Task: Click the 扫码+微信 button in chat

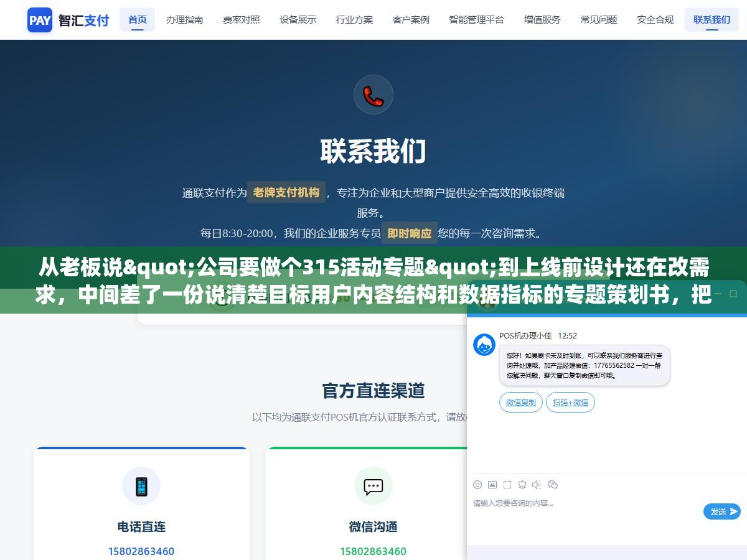Action: click(570, 403)
